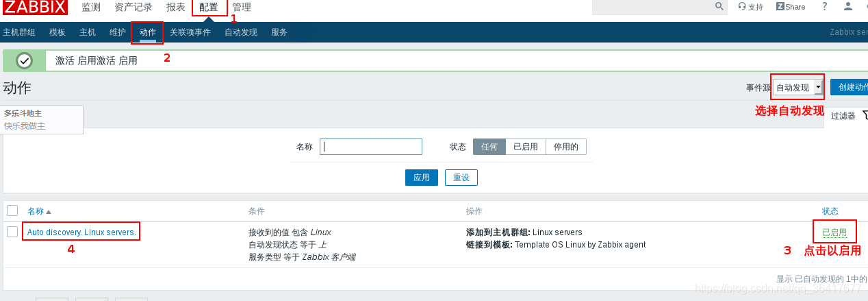Click condition text 服务类型 等于 Zabbix 客户端
The width and height of the screenshot is (868, 301).
(302, 257)
